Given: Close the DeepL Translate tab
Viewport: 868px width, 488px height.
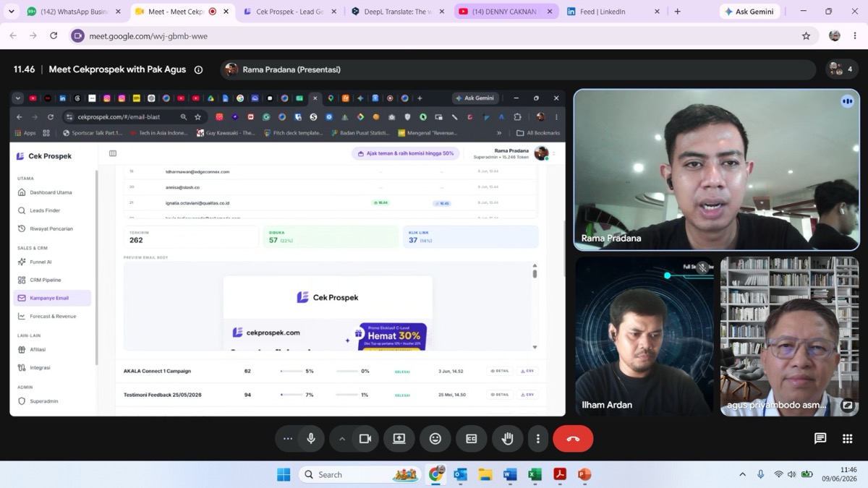Looking at the screenshot, I should (x=441, y=12).
